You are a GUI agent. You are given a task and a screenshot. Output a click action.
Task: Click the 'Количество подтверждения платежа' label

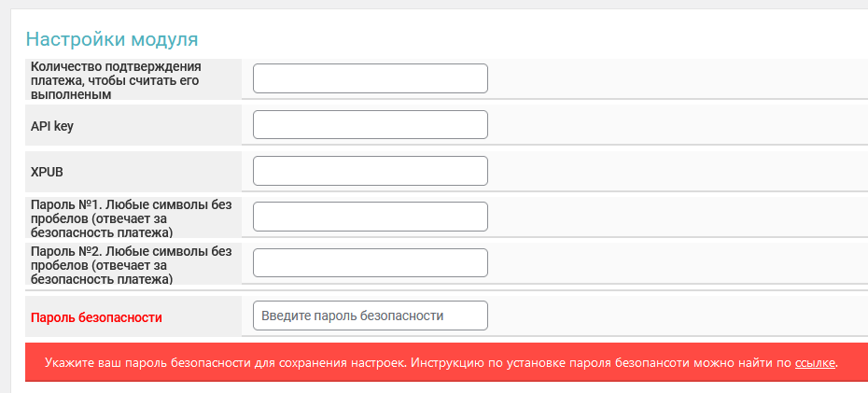pos(117,79)
